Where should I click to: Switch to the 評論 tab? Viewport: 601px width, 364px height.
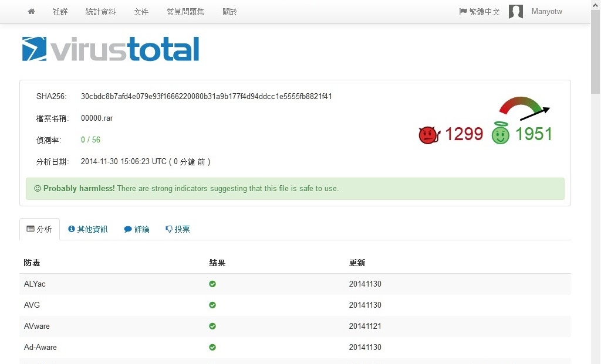pyautogui.click(x=137, y=229)
